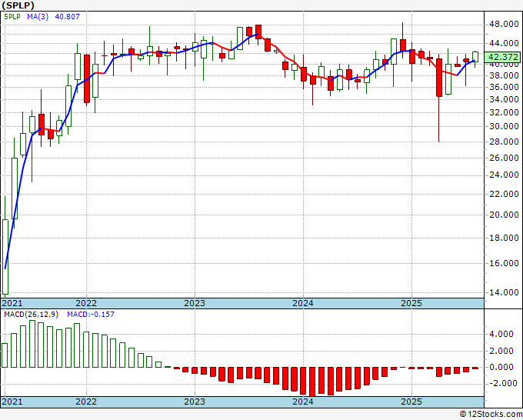523x420 pixels.
Task: Click the large red candlestick with longest lower wick in 2025
Action: 439,78
